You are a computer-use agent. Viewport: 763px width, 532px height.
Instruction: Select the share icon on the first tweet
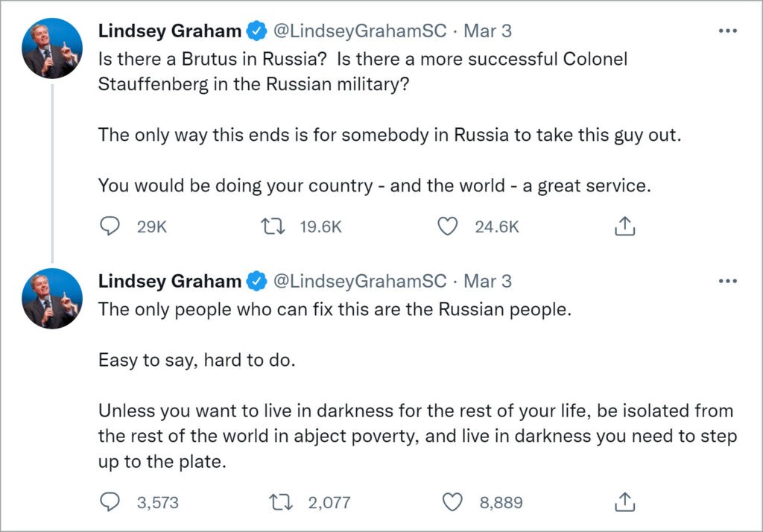pos(624,227)
